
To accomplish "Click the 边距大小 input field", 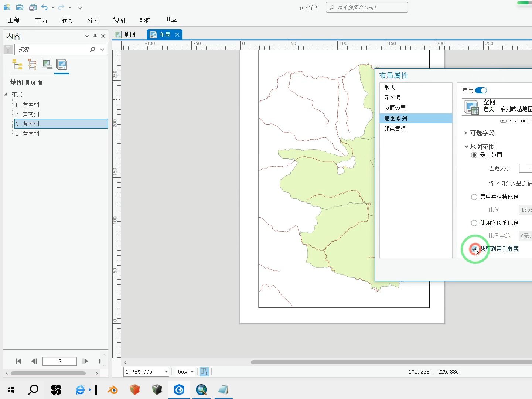I will (x=525, y=168).
